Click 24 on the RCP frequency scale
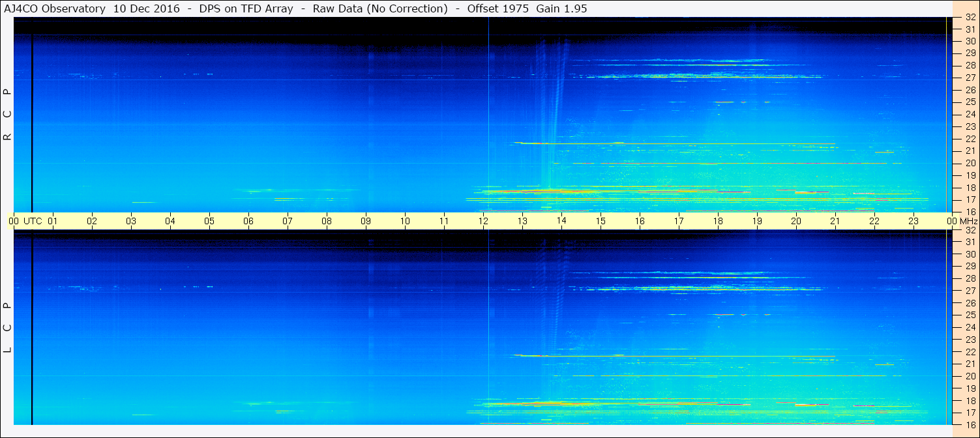Image resolution: width=980 pixels, height=438 pixels. click(x=970, y=114)
